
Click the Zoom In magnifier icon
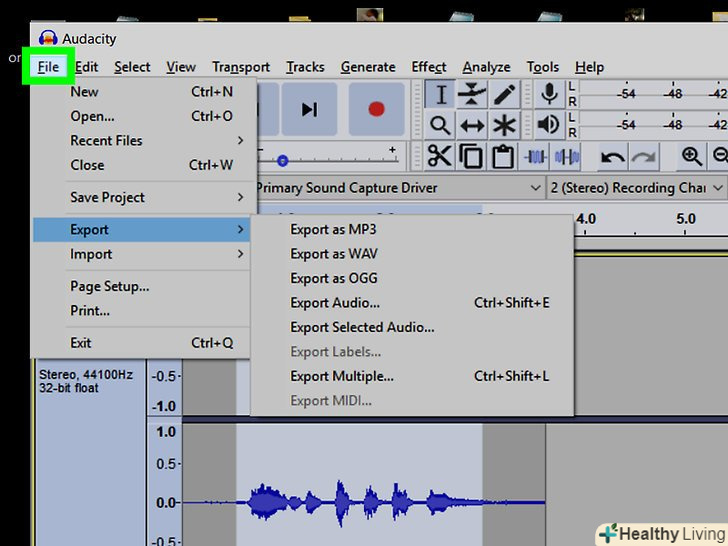(x=691, y=156)
